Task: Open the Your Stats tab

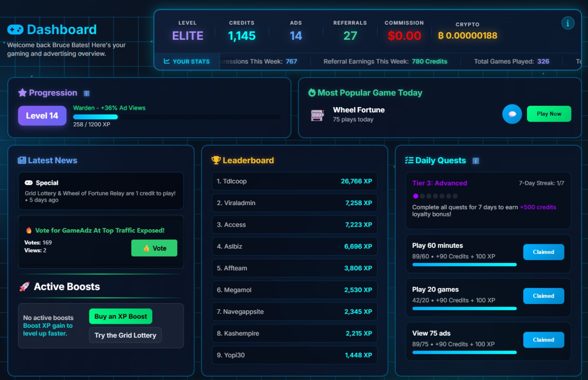Action: [187, 61]
